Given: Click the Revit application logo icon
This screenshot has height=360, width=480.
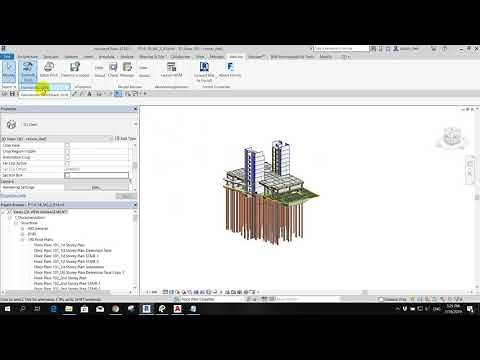Looking at the screenshot, I should point(3,49).
